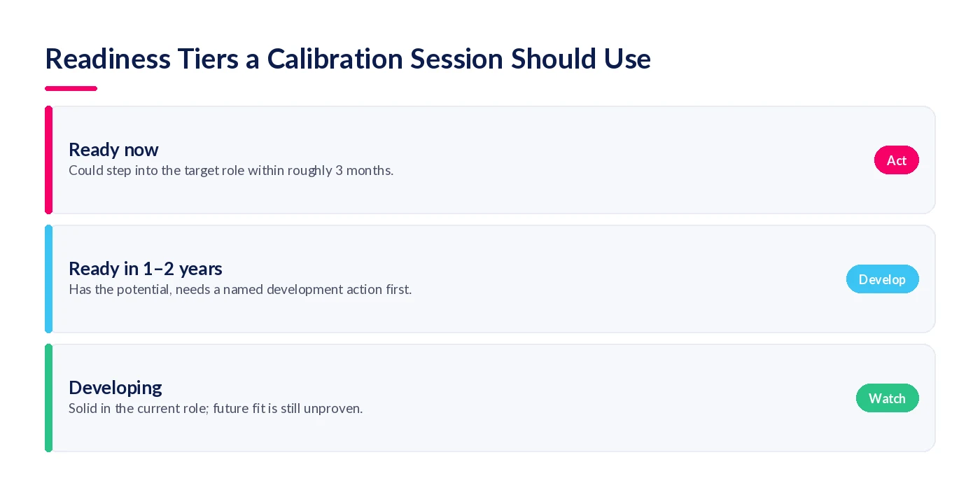Viewport: 980px width, 490px height.
Task: Click the blue accent bar of 1–2 years card
Action: pos(48,279)
